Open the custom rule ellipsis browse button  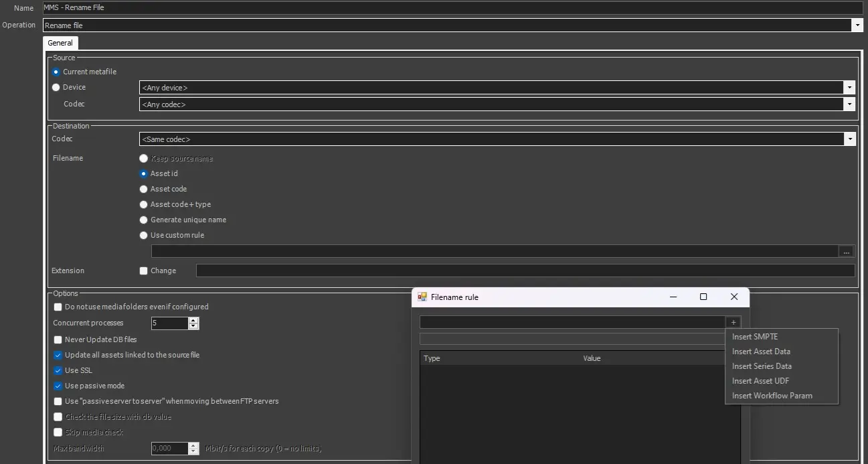click(x=847, y=252)
